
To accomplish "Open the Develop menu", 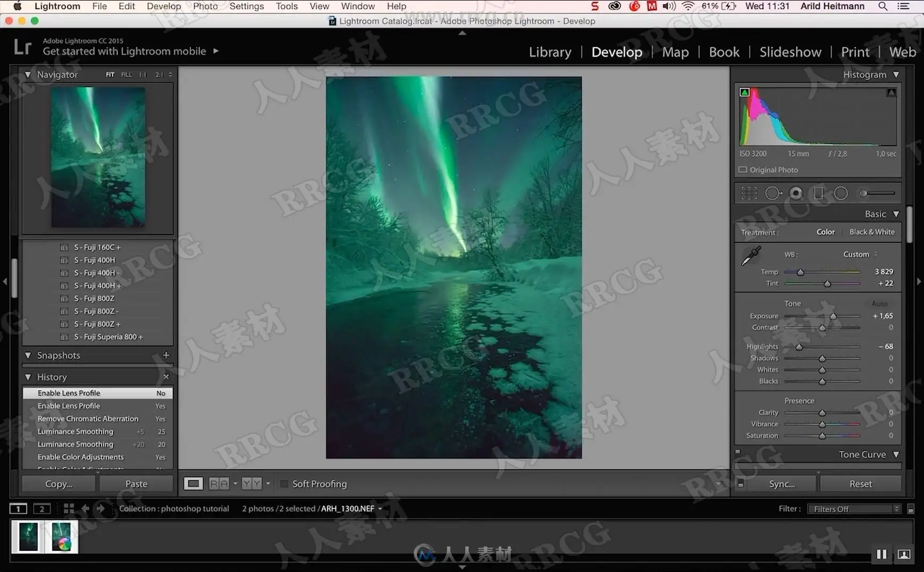I will [164, 6].
